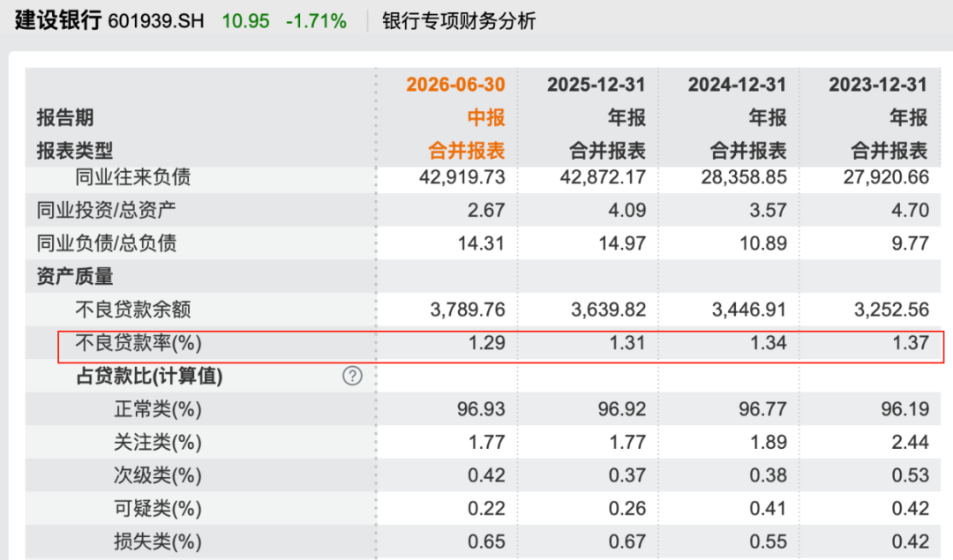This screenshot has height=560, width=953.
Task: Select the stock name 建设银行
Action: (x=58, y=20)
